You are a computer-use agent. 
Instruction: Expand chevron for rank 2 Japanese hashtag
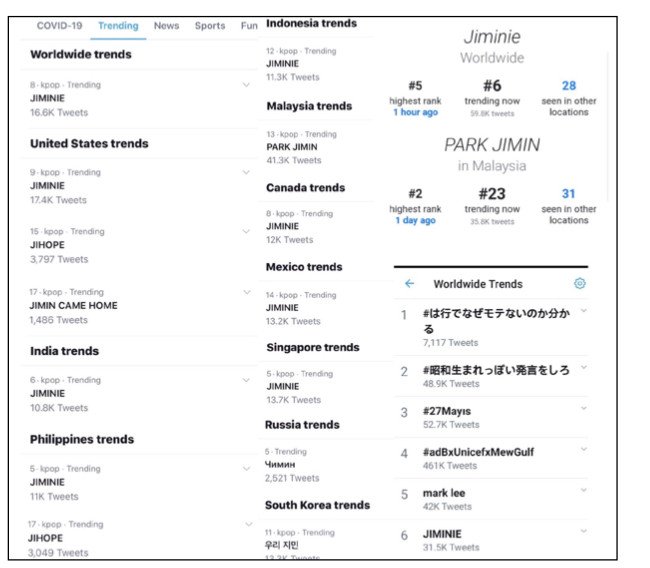tap(584, 367)
